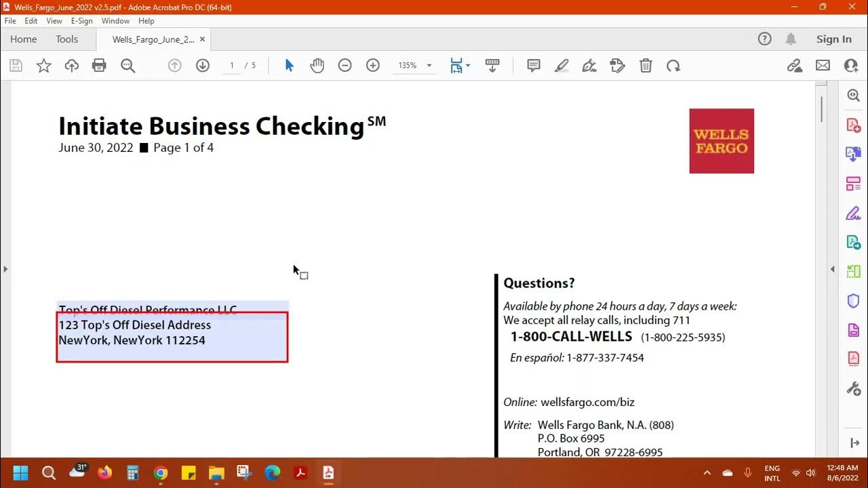Switch to the Tools tab

pyautogui.click(x=66, y=39)
